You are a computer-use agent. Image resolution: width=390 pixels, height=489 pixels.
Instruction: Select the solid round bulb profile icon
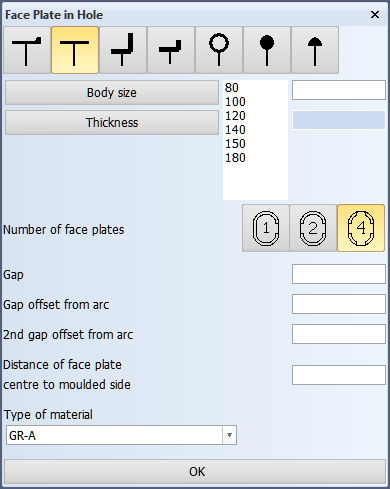pos(267,50)
